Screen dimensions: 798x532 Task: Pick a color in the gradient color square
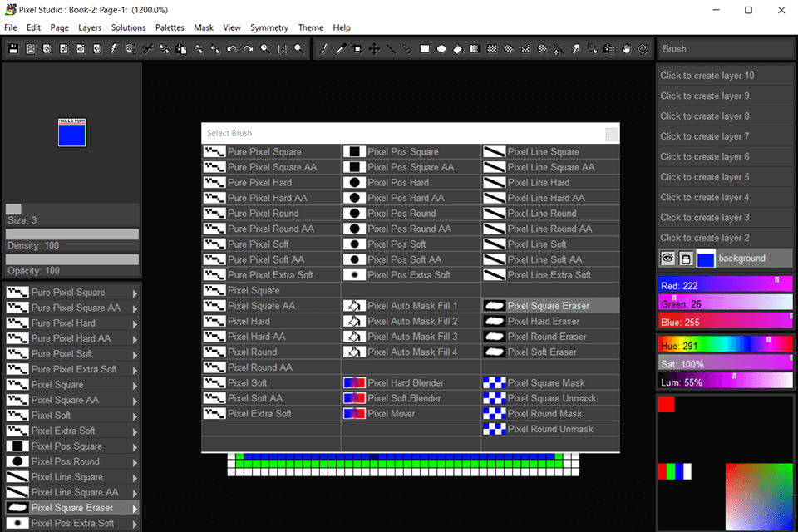(x=758, y=496)
